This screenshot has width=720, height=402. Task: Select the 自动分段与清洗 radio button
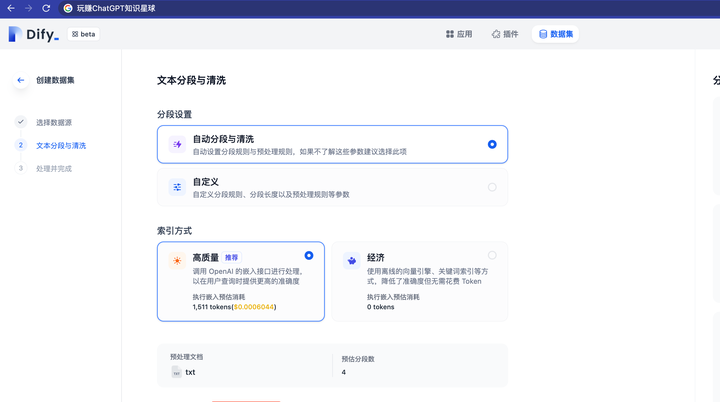click(x=492, y=144)
